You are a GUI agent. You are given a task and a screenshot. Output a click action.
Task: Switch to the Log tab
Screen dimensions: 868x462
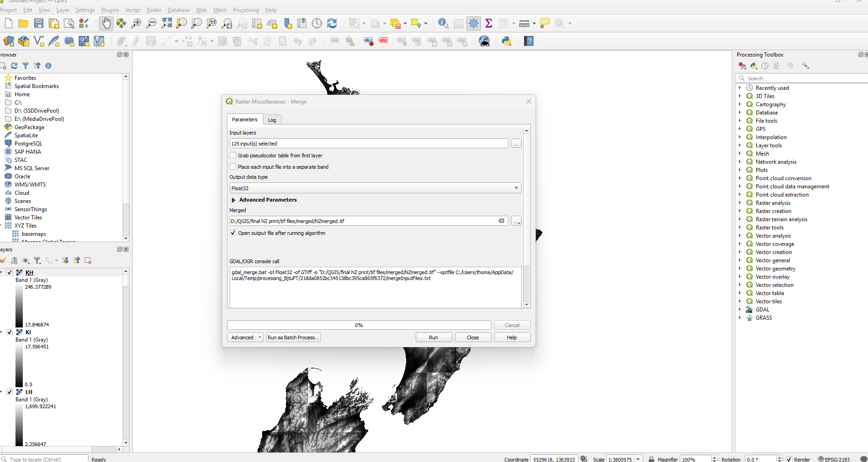pos(272,120)
